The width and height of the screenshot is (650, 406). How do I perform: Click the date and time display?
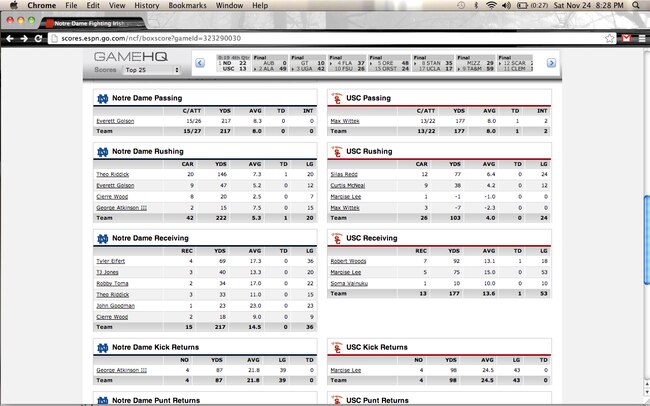pyautogui.click(x=589, y=5)
